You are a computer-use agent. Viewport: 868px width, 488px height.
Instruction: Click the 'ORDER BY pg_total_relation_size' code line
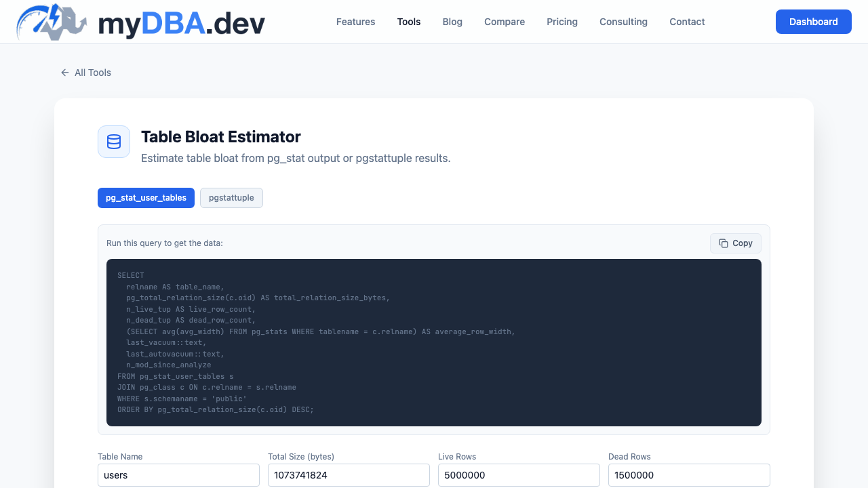(x=216, y=410)
